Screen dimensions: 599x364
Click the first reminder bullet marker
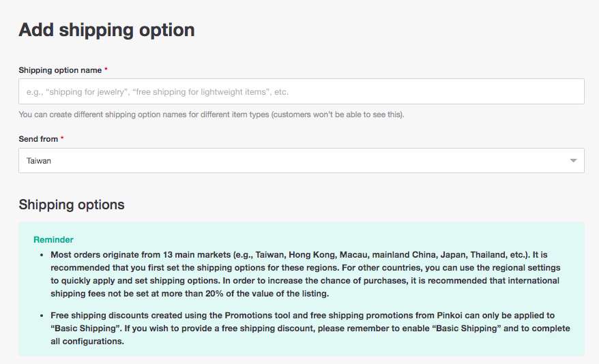[42, 255]
